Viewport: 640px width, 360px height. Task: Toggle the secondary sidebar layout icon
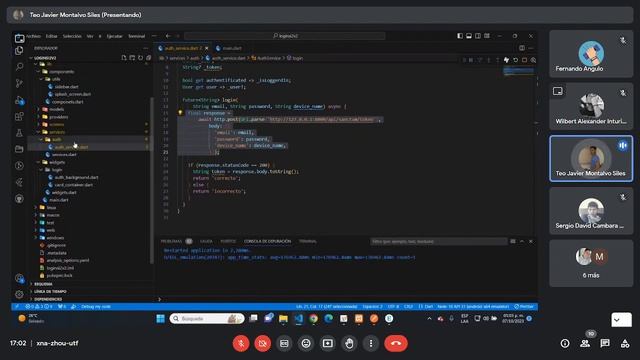(478, 36)
